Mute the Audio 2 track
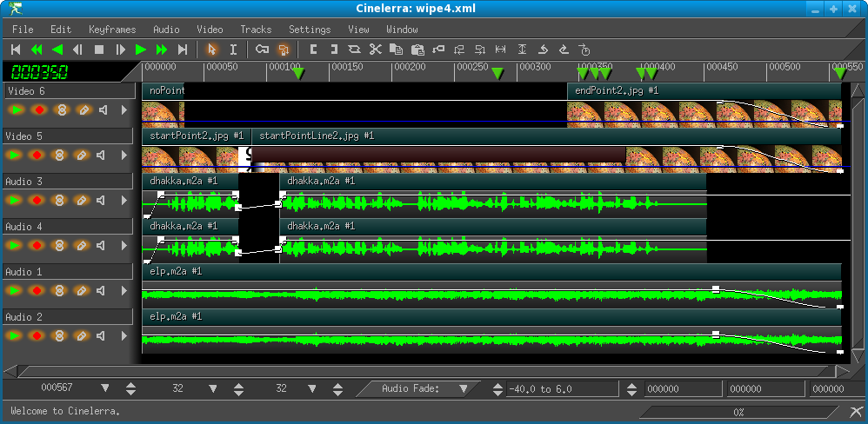 [x=103, y=335]
